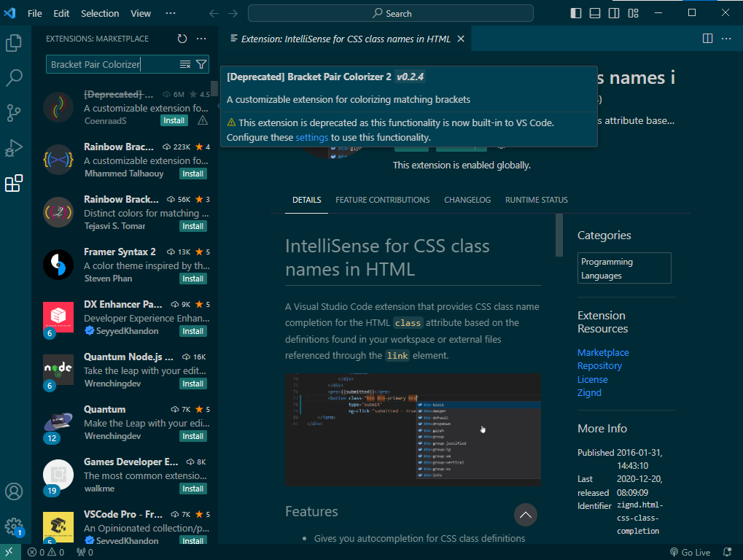
Task: Open the License resource link
Action: tap(592, 379)
